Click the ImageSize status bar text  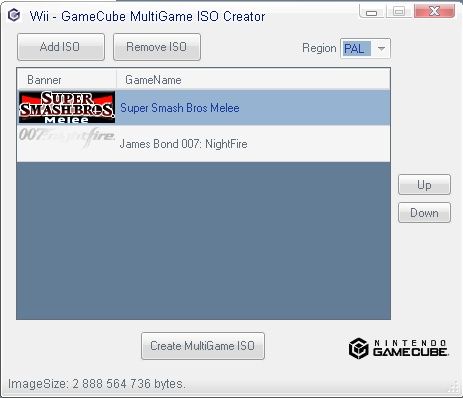click(97, 384)
